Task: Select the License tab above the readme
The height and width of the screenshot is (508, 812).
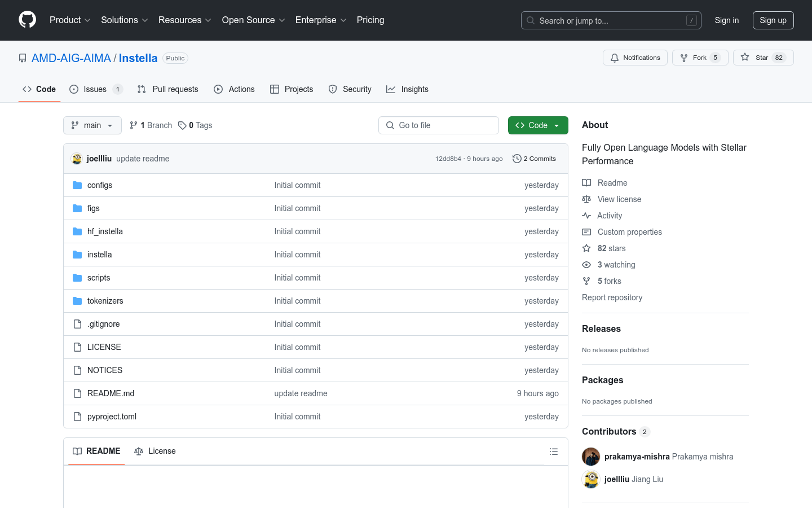Action: pyautogui.click(x=155, y=451)
